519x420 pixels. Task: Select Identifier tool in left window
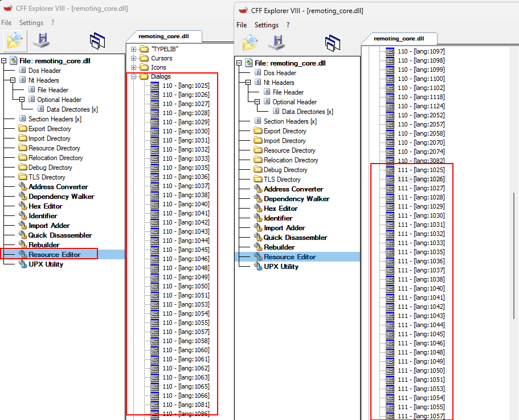[43, 216]
